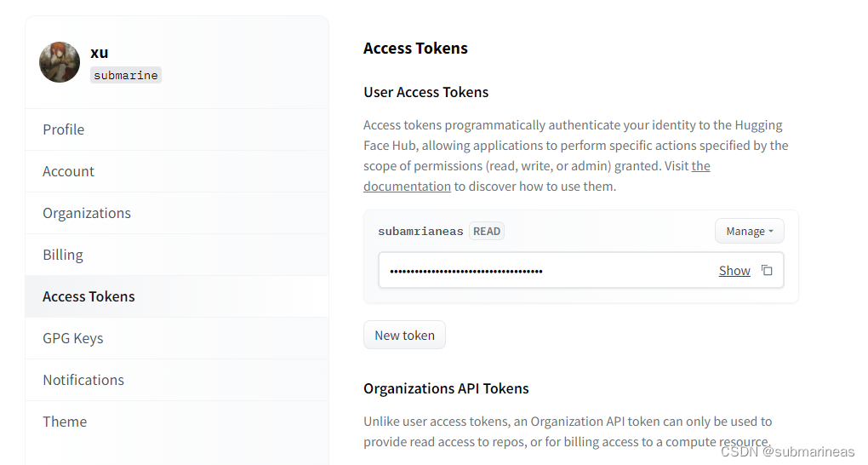Select the Access Tokens sidebar item

[89, 296]
